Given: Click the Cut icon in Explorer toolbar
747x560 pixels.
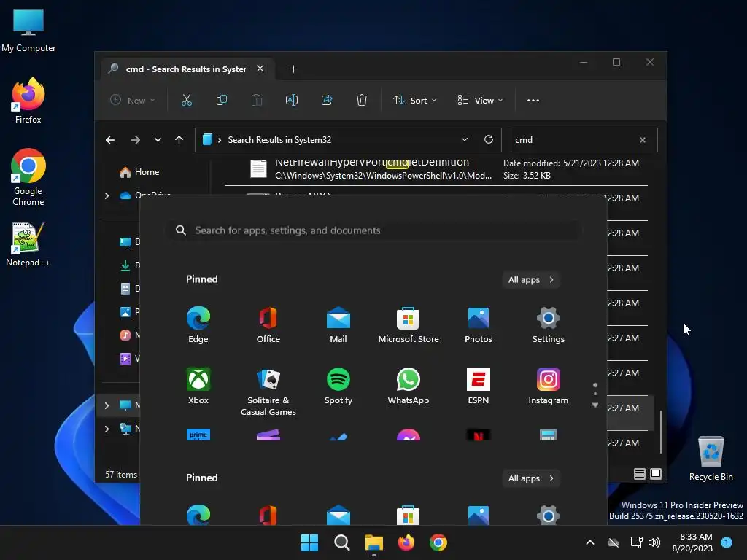Looking at the screenshot, I should (186, 101).
